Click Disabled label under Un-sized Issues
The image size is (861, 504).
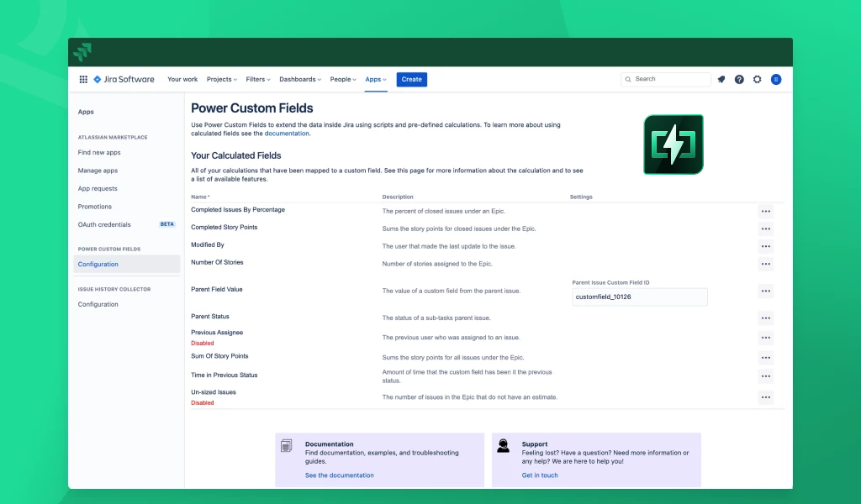coord(203,403)
